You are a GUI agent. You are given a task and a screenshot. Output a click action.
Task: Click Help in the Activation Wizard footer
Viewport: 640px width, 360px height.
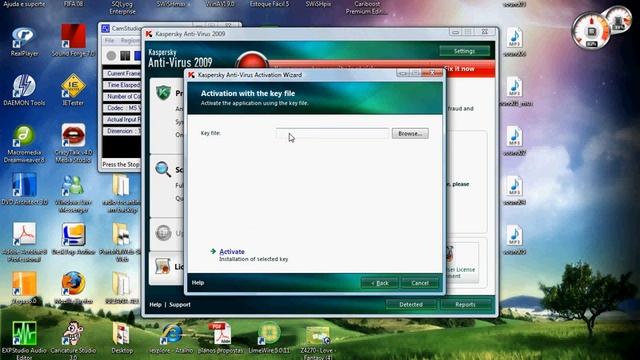tap(198, 282)
